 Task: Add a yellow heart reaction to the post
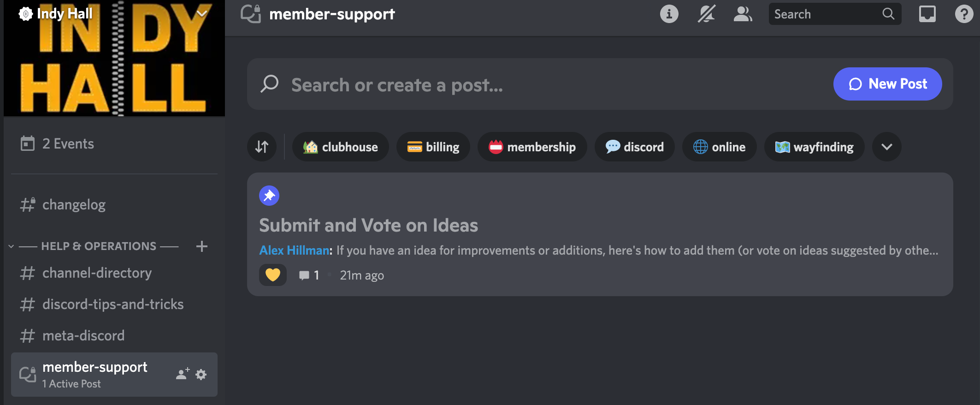pos(272,275)
